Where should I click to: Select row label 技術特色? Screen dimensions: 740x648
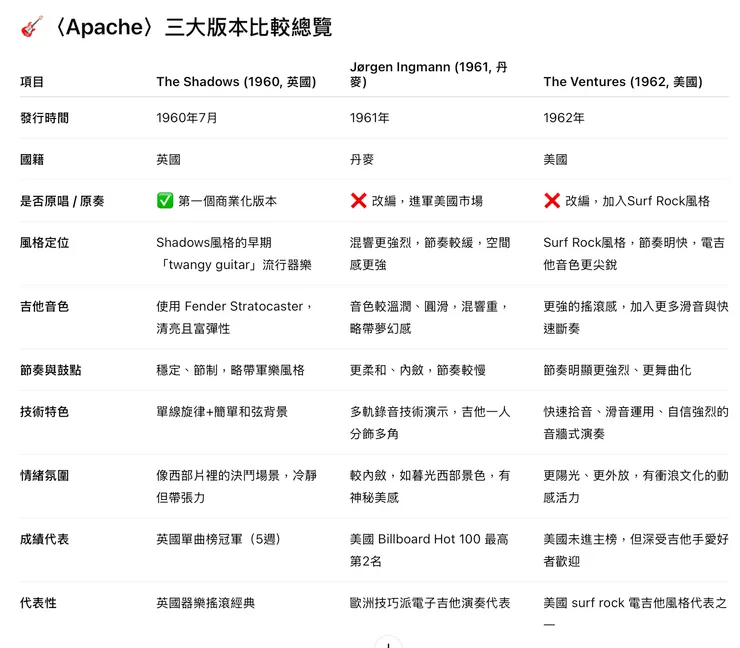[x=44, y=412]
